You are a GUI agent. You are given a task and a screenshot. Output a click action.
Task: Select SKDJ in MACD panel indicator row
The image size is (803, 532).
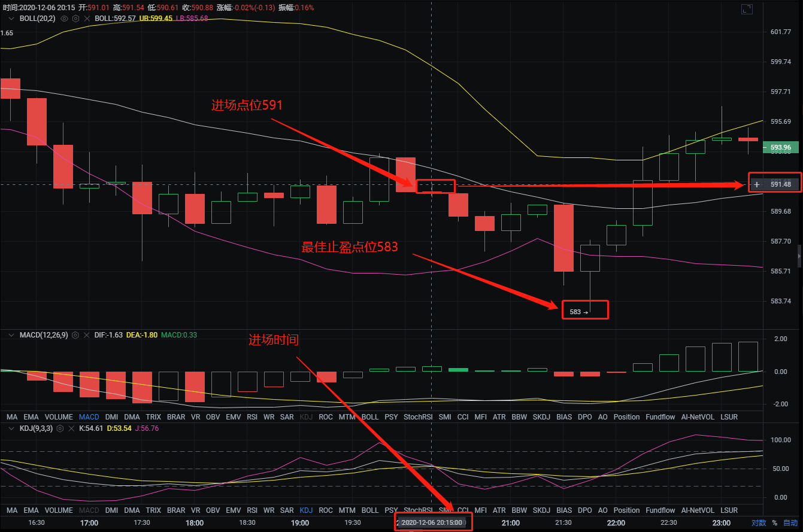tap(541, 417)
